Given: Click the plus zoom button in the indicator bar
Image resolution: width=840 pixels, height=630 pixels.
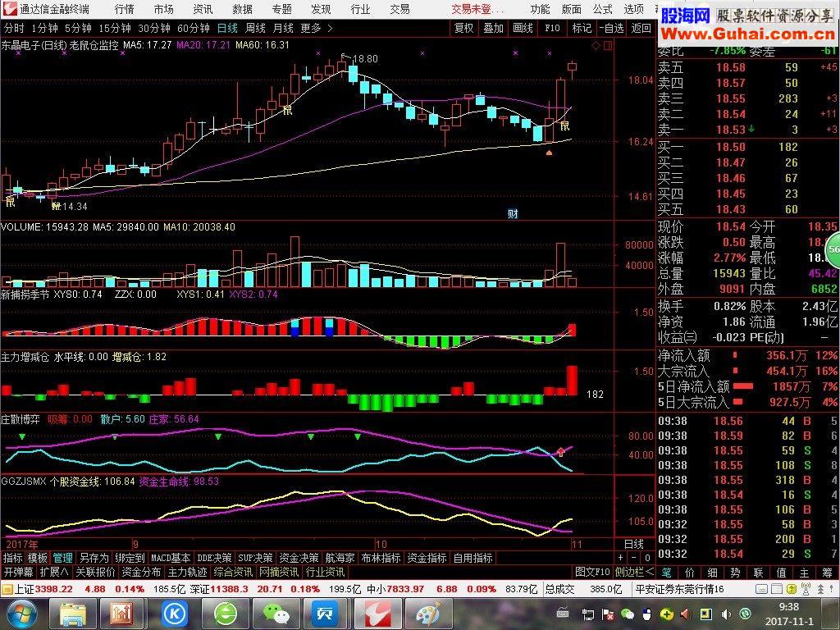Looking at the screenshot, I should point(621,558).
